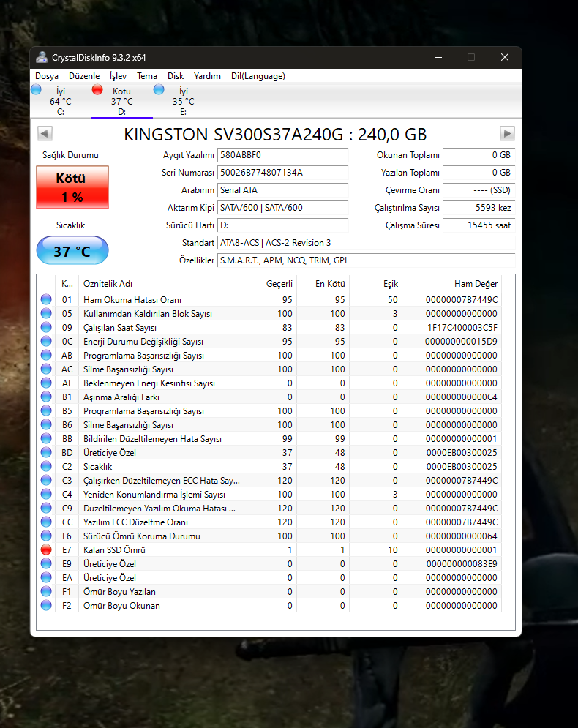Image resolution: width=578 pixels, height=728 pixels.
Task: Click the Eşik column header
Action: (375, 284)
